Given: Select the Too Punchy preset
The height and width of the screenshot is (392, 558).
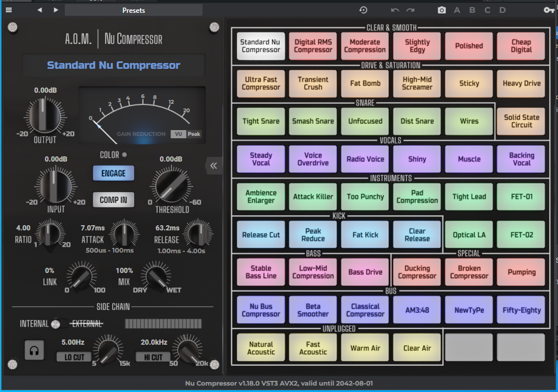Looking at the screenshot, I should [365, 197].
